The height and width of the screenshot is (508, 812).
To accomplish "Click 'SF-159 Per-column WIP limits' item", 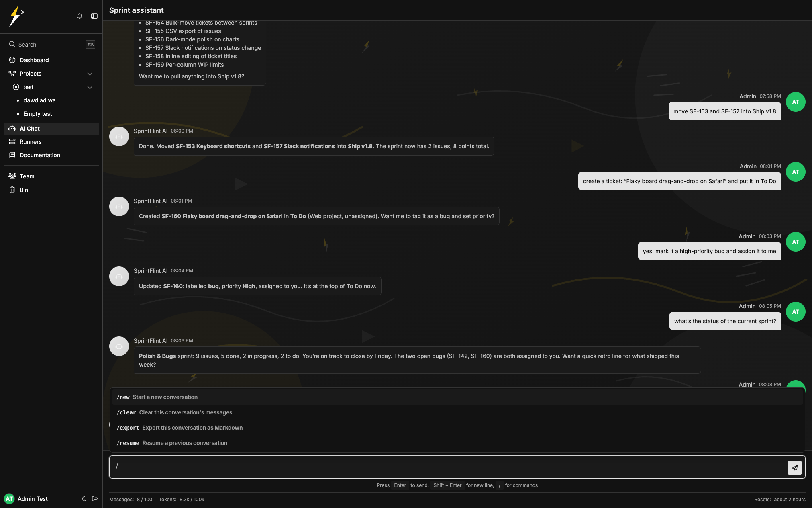I will coord(185,65).
